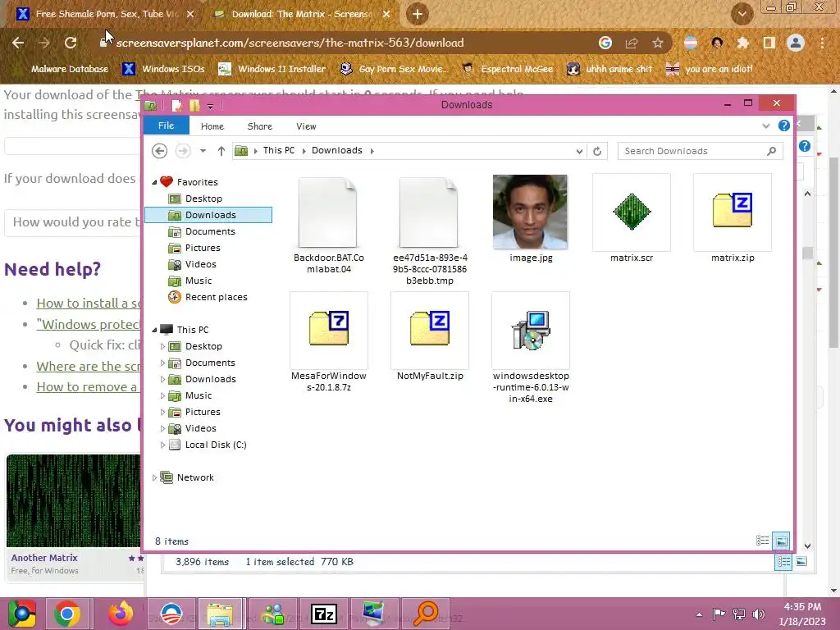Select Pictures under Favorites
840x630 pixels.
(203, 248)
